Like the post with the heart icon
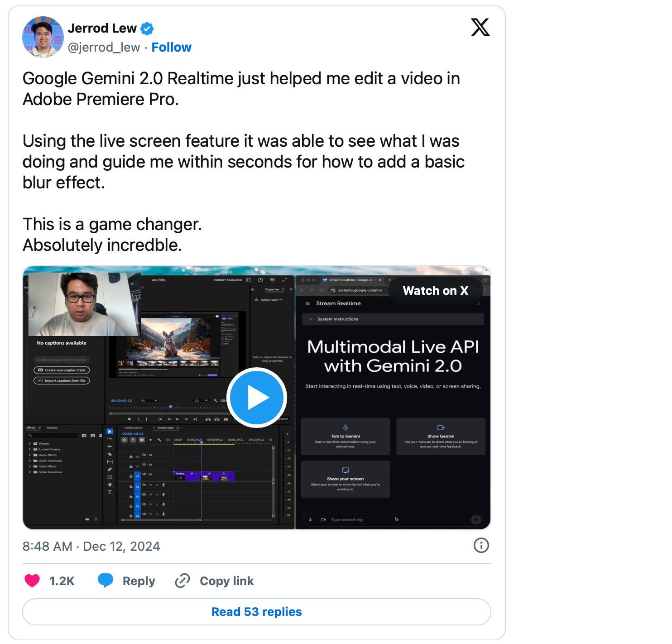 point(32,581)
